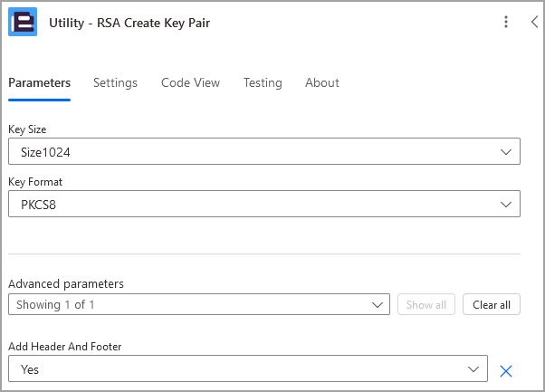The image size is (545, 392).
Task: Go to the Testing tab
Action: (x=263, y=82)
